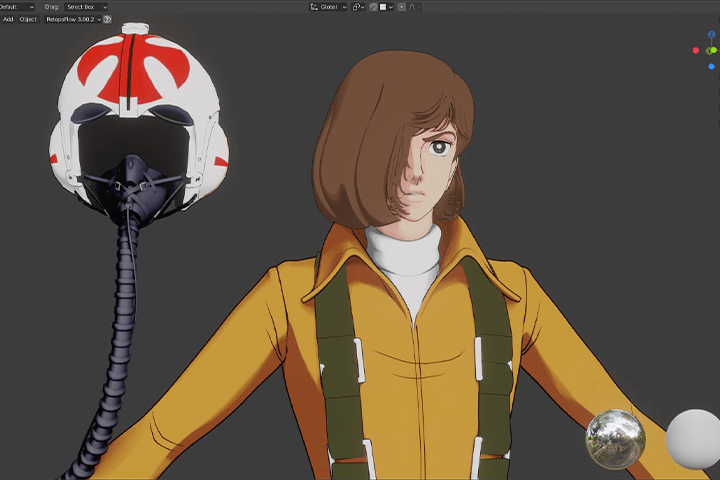Click the RetopoFlow help icon
The height and width of the screenshot is (480, 720).
pos(107,19)
